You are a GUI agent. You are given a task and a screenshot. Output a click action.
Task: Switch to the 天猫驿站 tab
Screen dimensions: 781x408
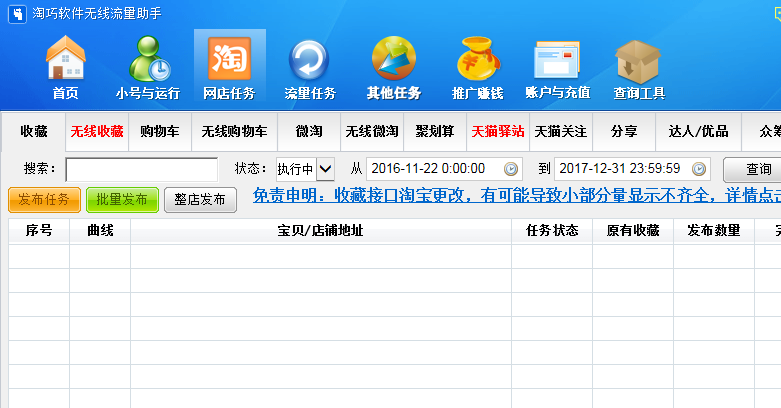pos(498,132)
